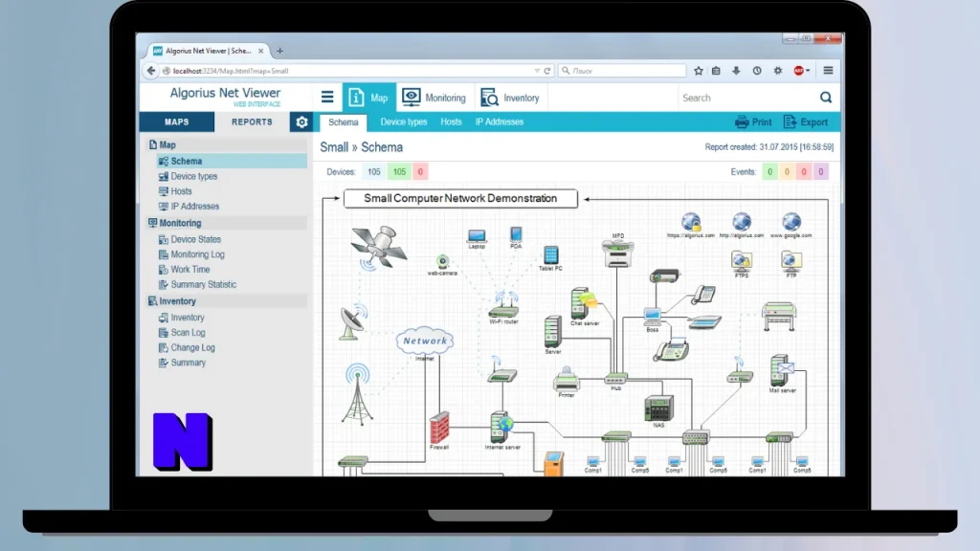The height and width of the screenshot is (551, 980).
Task: Select the Hub device icon
Action: click(x=615, y=379)
